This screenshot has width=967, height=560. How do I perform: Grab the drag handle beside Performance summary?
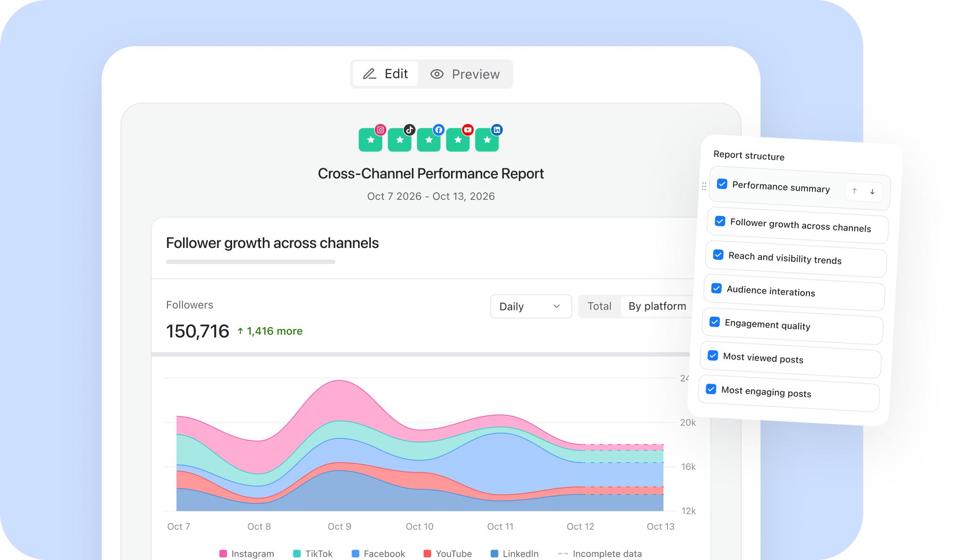704,186
